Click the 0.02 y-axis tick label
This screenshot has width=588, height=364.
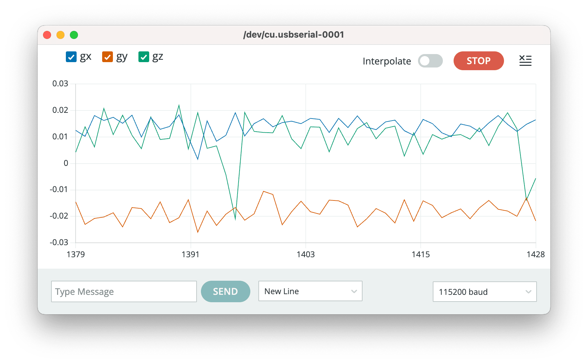pyautogui.click(x=60, y=110)
